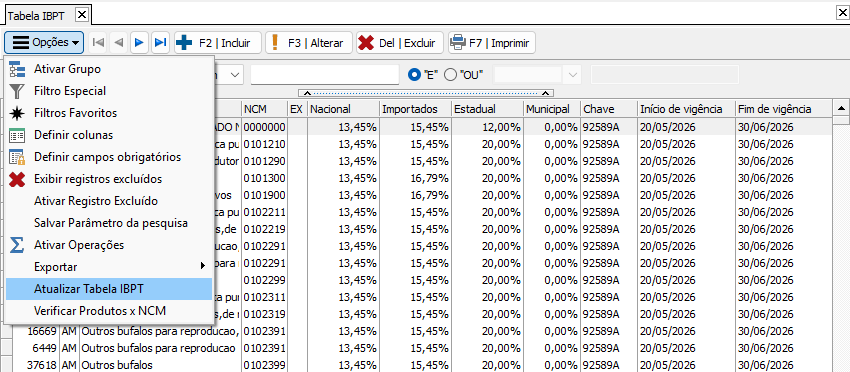Screen dimensions: 850x372
Task: Select NCM cell 0101300
Action: pos(265,178)
